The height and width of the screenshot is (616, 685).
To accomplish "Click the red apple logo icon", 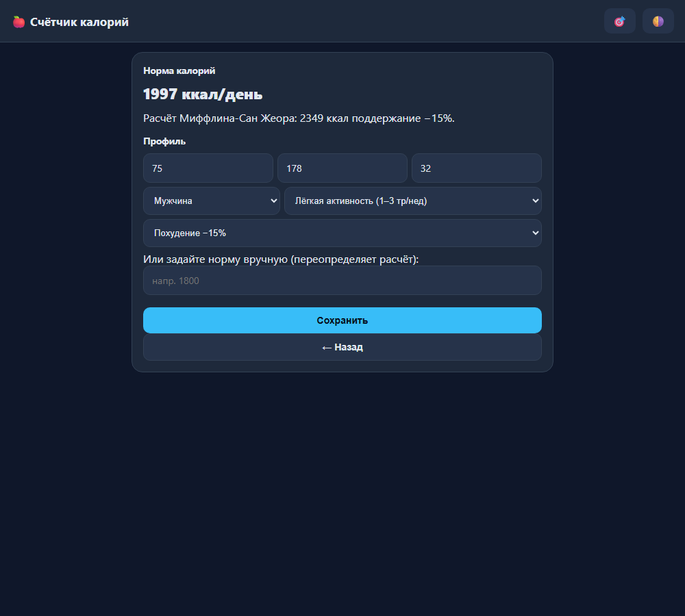I will point(18,22).
